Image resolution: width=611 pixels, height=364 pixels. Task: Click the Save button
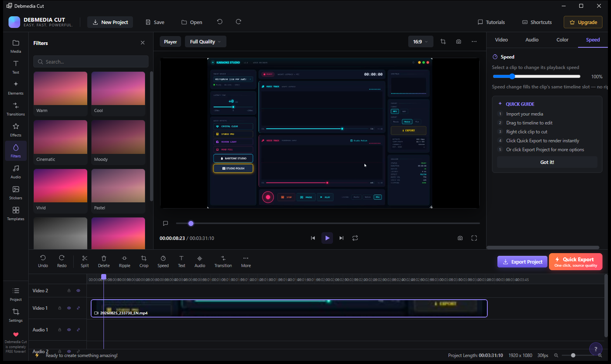[155, 22]
